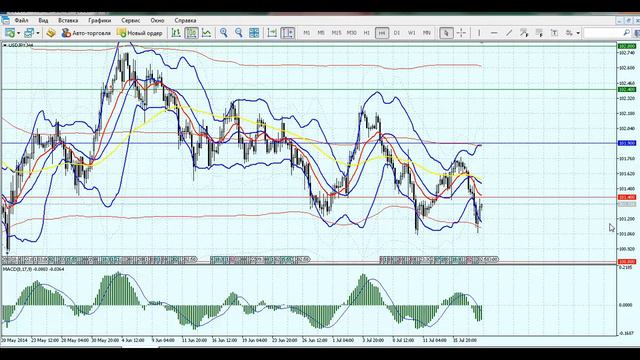The height and width of the screenshot is (360, 640).
Task: Pick the arrows objects tool
Action: tap(569, 33)
